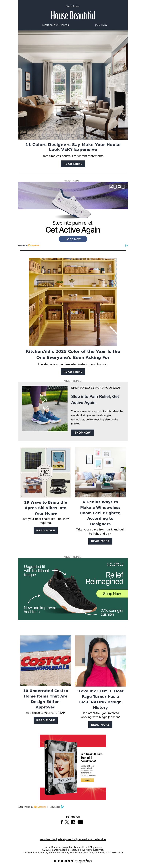The height and width of the screenshot is (868, 146).
Task: Open the YouTube social icon
Action: pos(80,822)
